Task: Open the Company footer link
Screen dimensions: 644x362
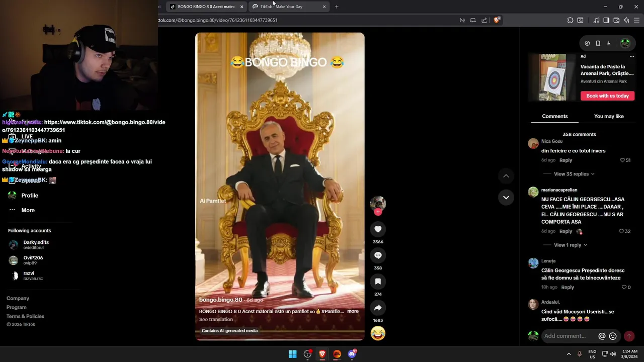Action: point(18,298)
